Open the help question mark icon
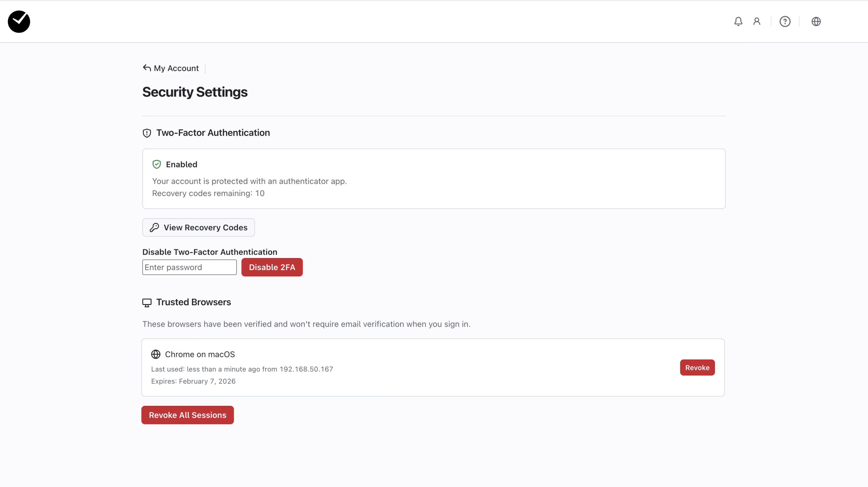Viewport: 868px width, 487px height. 785,21
